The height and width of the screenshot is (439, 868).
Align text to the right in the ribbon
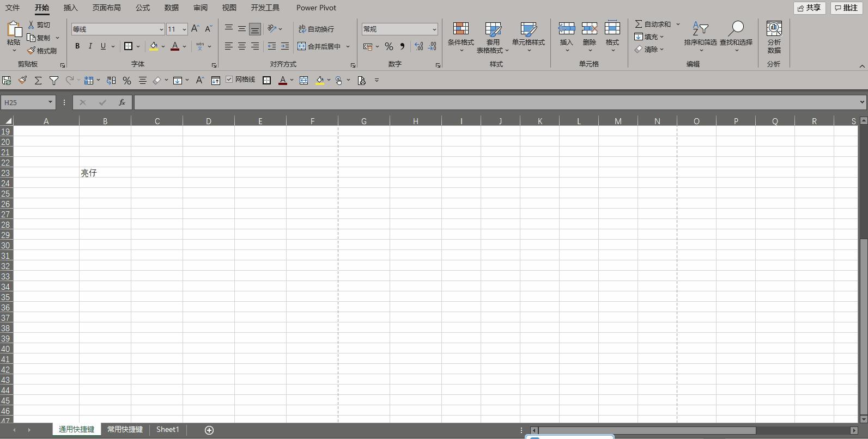coord(255,46)
